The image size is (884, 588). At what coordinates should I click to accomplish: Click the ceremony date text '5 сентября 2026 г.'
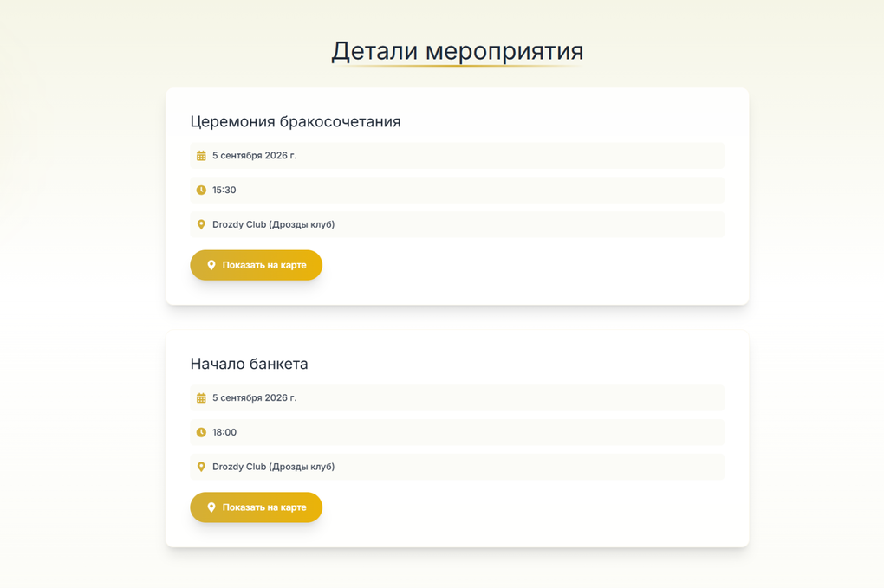(254, 156)
